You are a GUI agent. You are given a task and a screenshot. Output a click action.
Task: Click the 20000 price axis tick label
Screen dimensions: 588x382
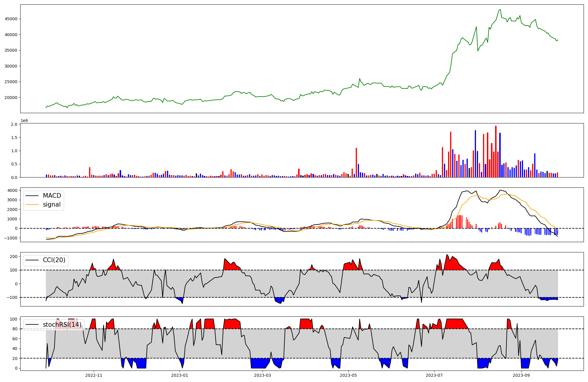pos(11,98)
